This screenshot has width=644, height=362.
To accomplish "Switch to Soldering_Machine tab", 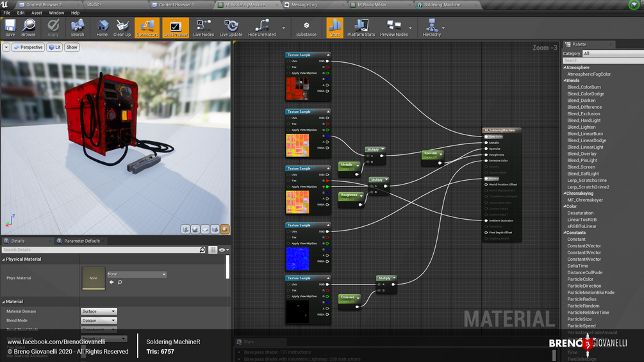I will tap(442, 5).
